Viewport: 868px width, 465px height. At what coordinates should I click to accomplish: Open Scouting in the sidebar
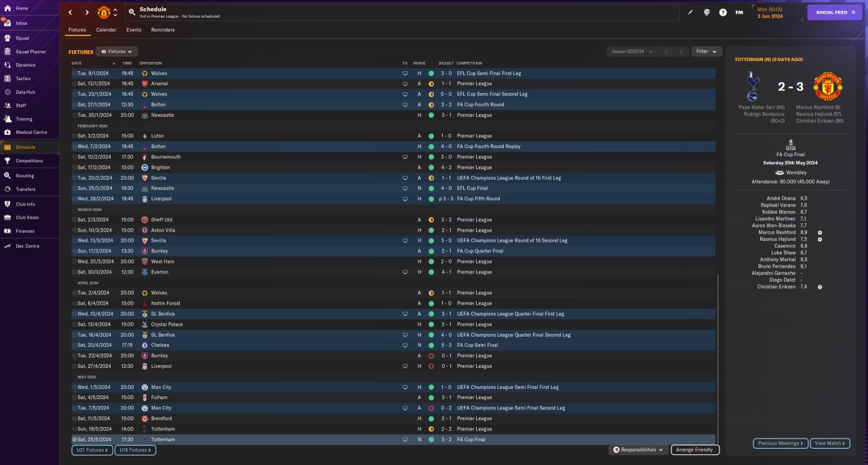[x=29, y=175]
